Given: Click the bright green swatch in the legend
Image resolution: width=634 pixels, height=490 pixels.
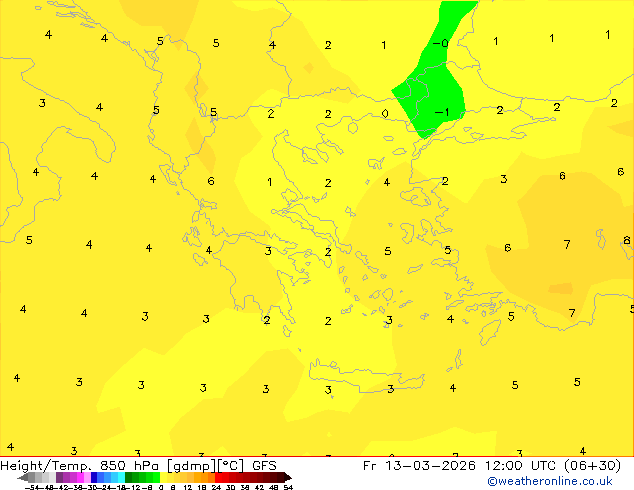Looking at the screenshot, I should [x=156, y=477].
